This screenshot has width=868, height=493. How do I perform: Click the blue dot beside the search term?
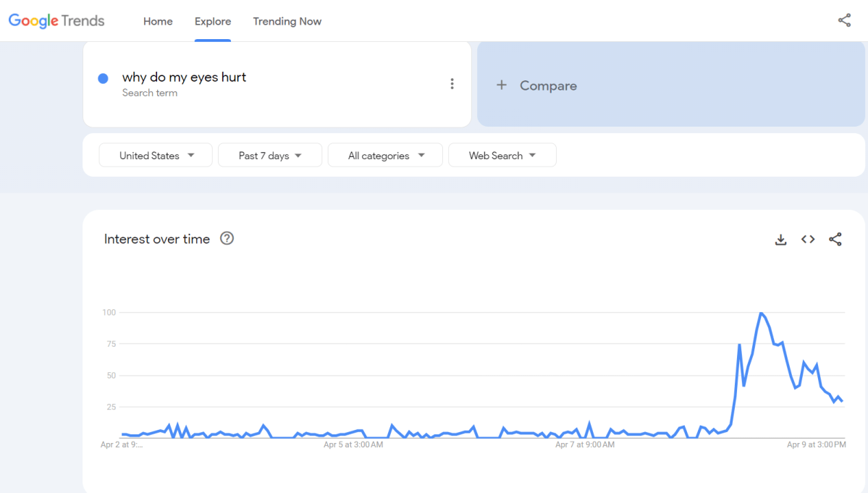(103, 77)
